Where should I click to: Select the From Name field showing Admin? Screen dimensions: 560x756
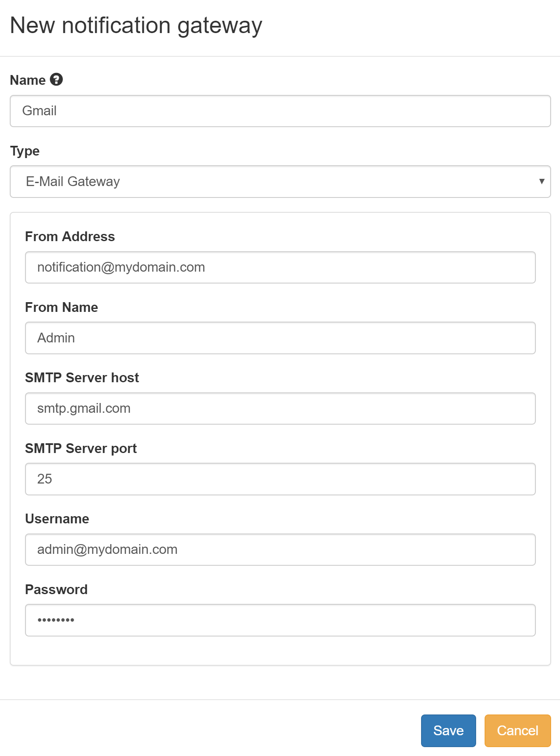pos(280,338)
